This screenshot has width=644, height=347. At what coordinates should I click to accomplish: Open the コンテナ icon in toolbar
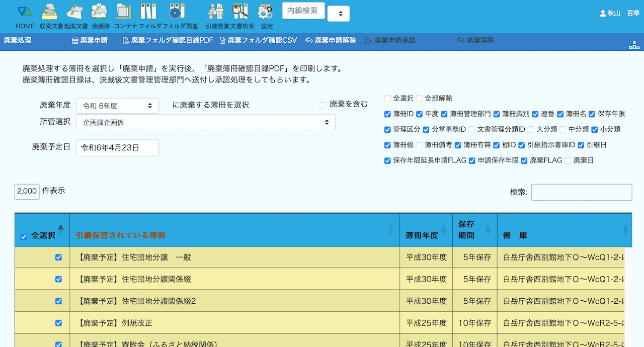point(124,12)
